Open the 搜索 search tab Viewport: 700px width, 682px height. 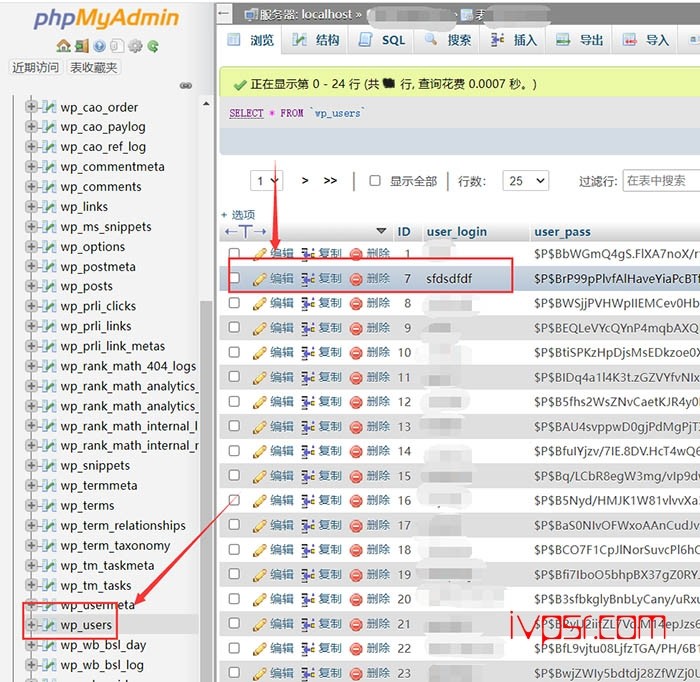tap(448, 40)
